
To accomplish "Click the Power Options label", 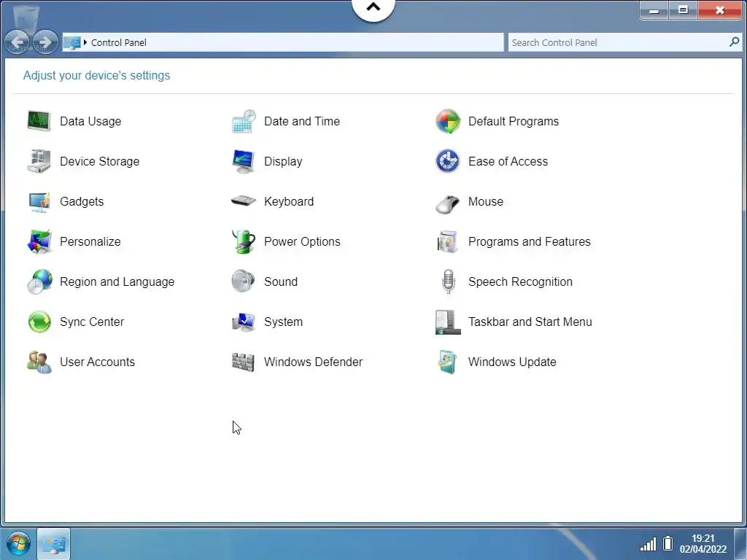I will pyautogui.click(x=303, y=241).
